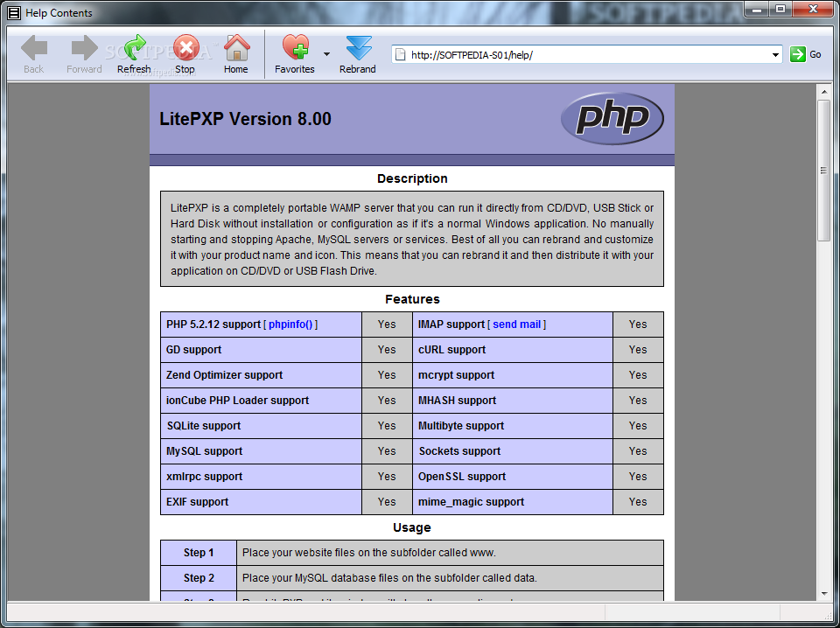Click the 'OpenSSL support' cell
This screenshot has width=840, height=628.
(513, 477)
